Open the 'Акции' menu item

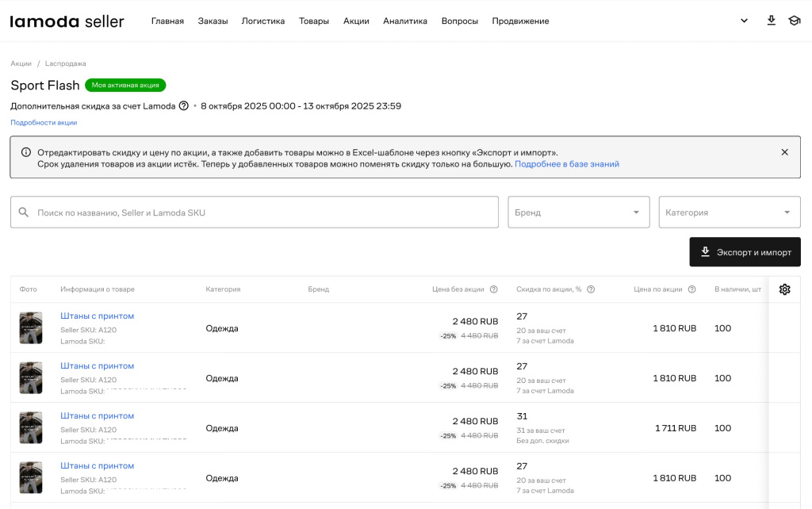pos(356,21)
